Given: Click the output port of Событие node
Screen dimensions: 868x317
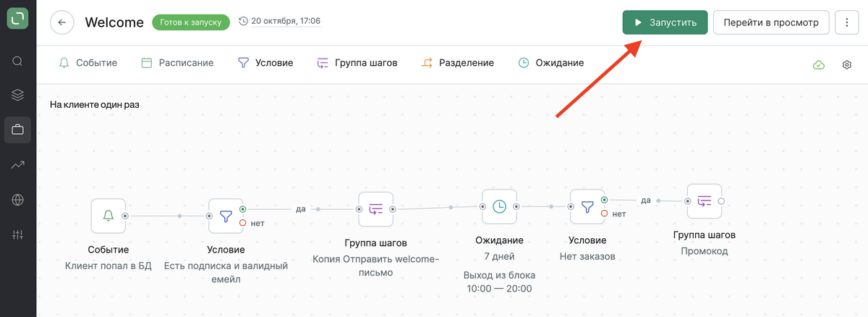Looking at the screenshot, I should coord(126,216).
